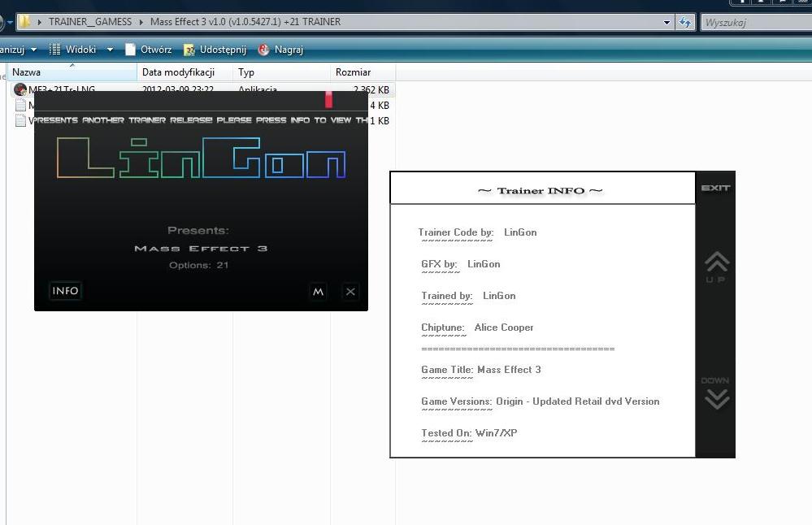Click EXIT in Trainer INFO panel
The width and height of the screenshot is (812, 525).
pos(715,188)
